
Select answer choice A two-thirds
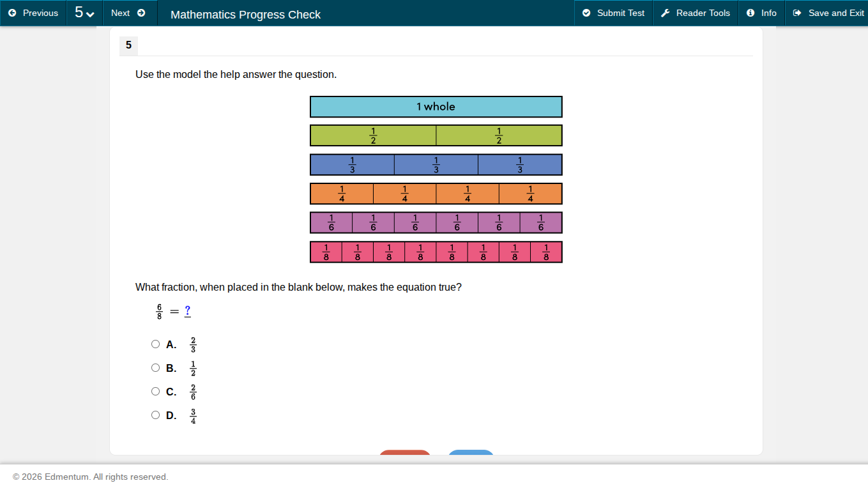155,344
